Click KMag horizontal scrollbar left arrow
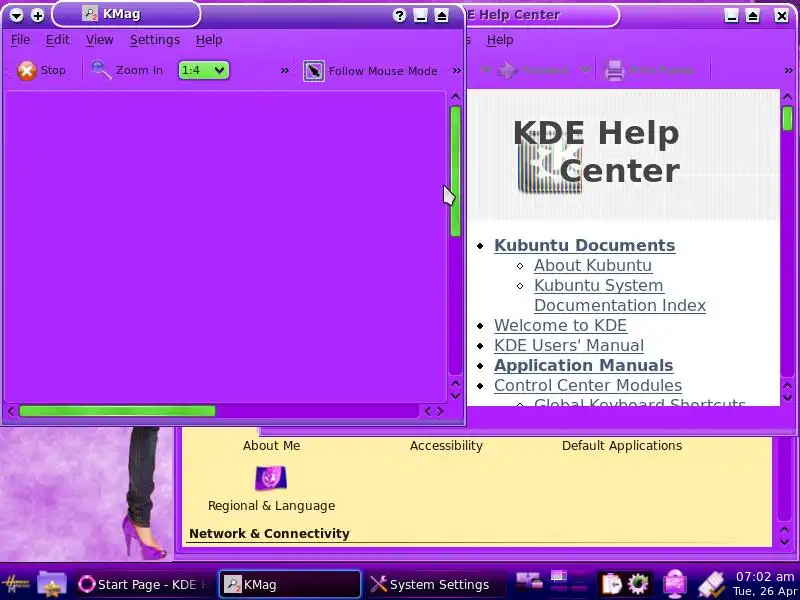 11,411
